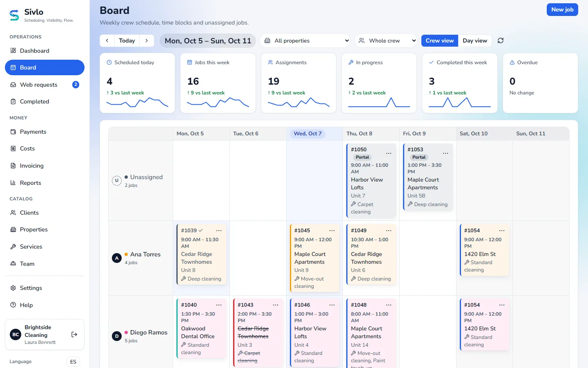The height and width of the screenshot is (368, 588).
Task: Click the log out icon beside Brightside Cleaning
Action: (74, 334)
